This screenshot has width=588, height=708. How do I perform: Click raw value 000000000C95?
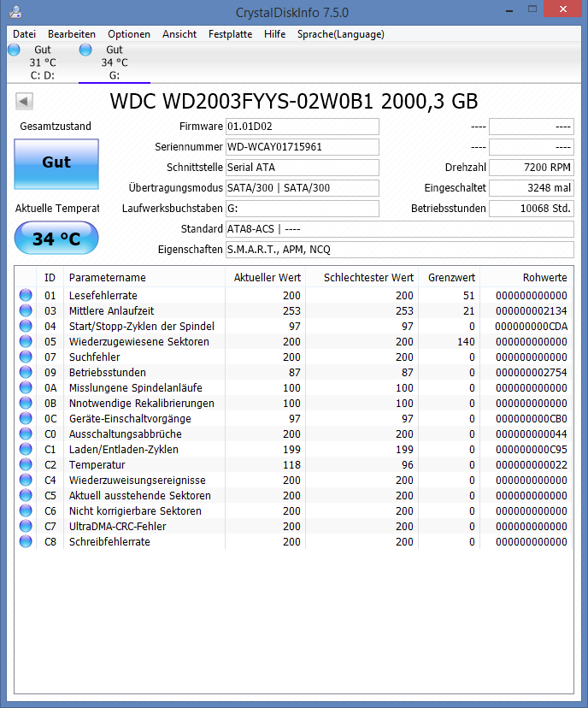click(531, 449)
